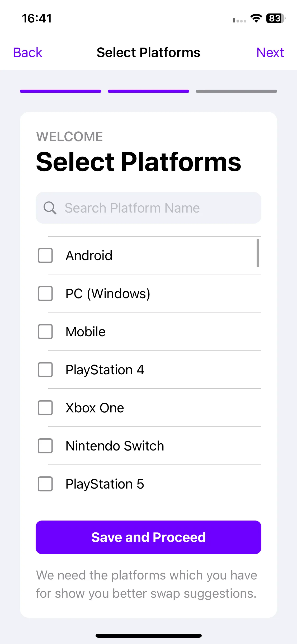This screenshot has width=297, height=644.
Task: Tap the third gray progress bar
Action: click(x=236, y=91)
